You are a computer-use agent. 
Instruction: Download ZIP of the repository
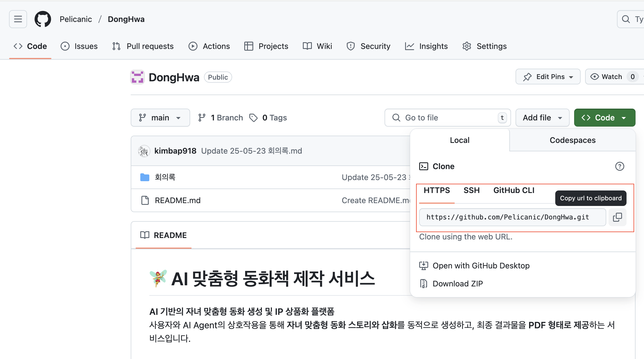(x=451, y=284)
